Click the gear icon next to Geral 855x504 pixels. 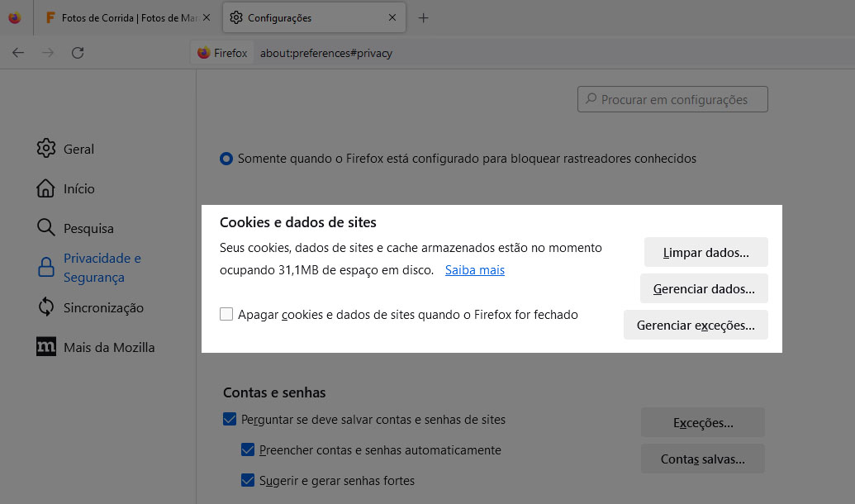point(45,149)
